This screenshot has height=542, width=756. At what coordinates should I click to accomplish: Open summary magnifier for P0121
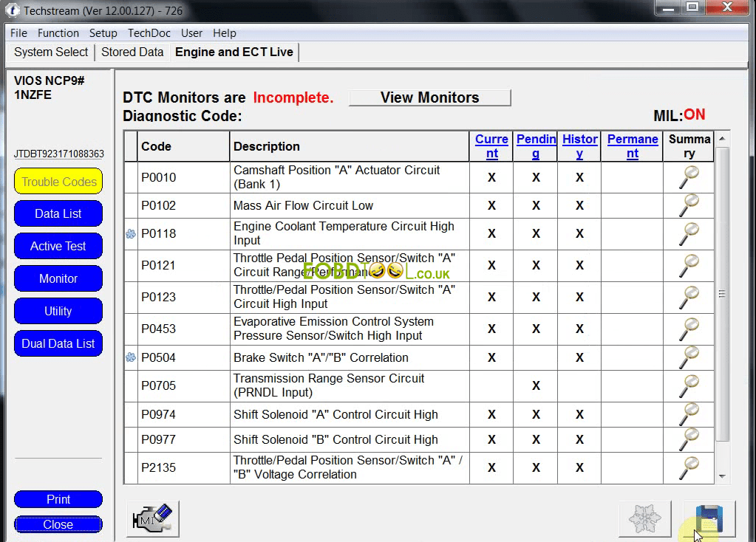[689, 265]
